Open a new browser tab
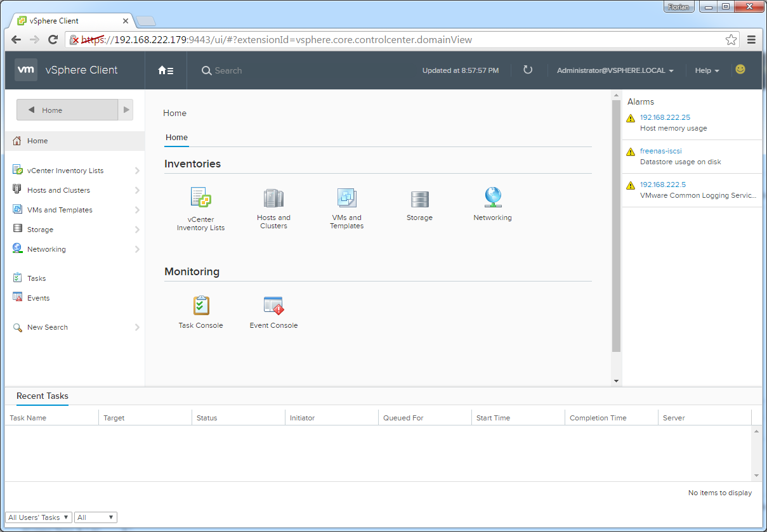767x532 pixels. click(146, 21)
